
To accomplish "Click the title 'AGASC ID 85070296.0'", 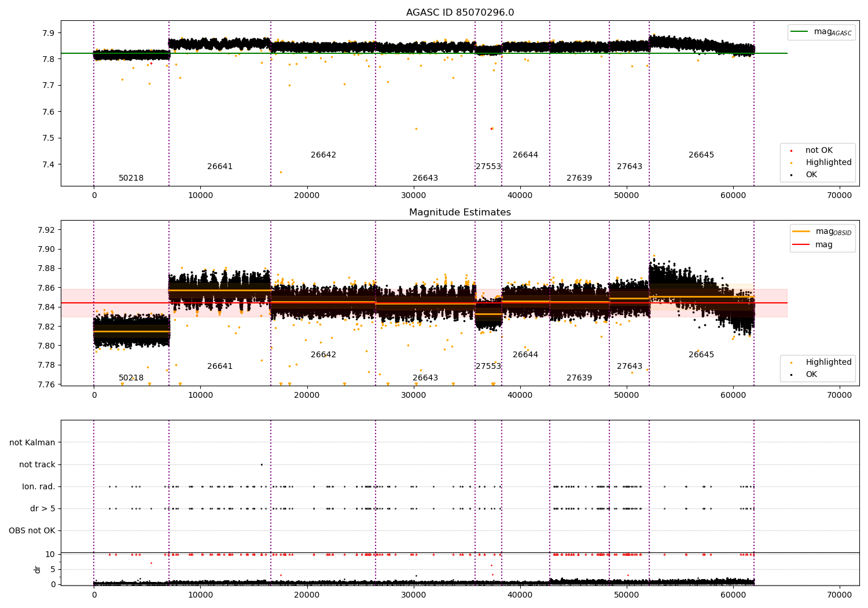I will (460, 13).
